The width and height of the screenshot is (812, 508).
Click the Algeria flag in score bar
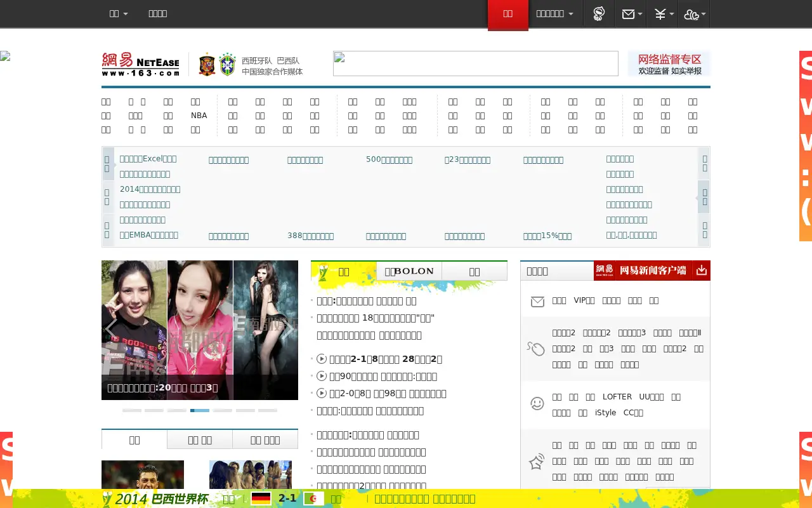pyautogui.click(x=313, y=498)
